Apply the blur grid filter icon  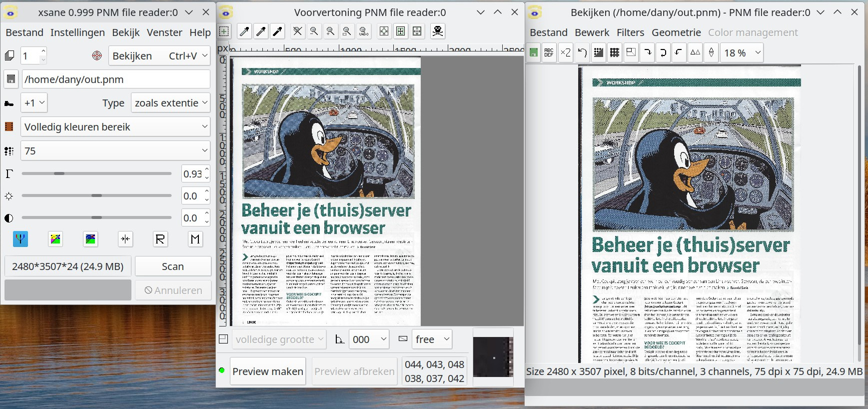[614, 52]
